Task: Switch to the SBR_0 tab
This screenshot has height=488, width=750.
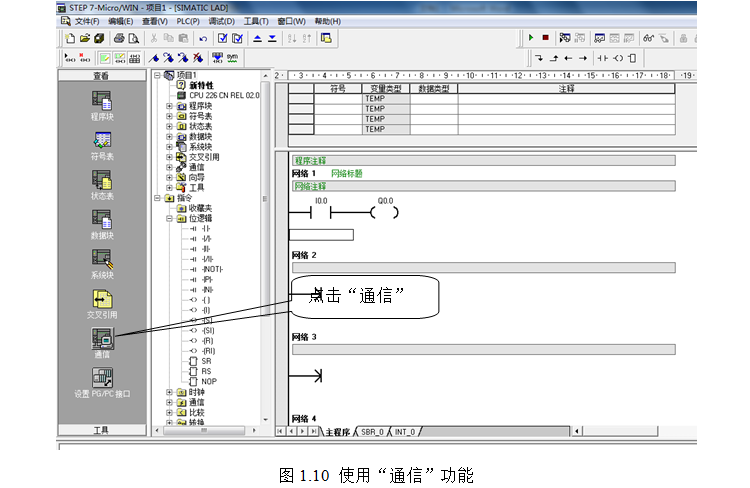Action: (372, 432)
